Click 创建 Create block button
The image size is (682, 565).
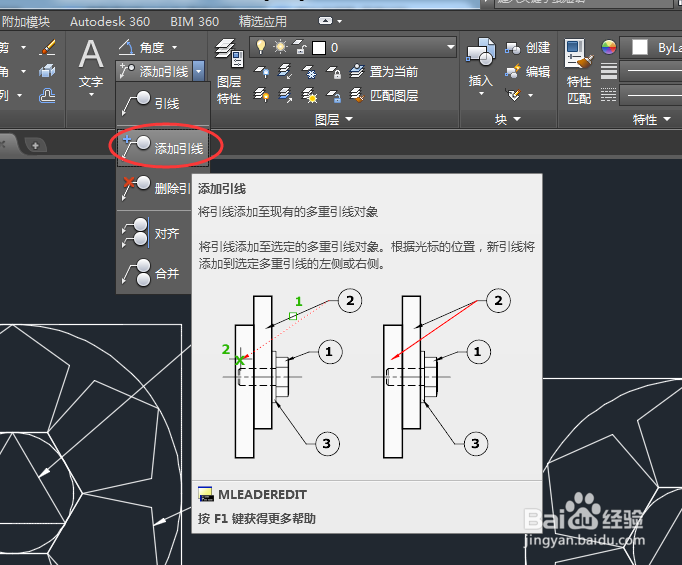pyautogui.click(x=527, y=47)
